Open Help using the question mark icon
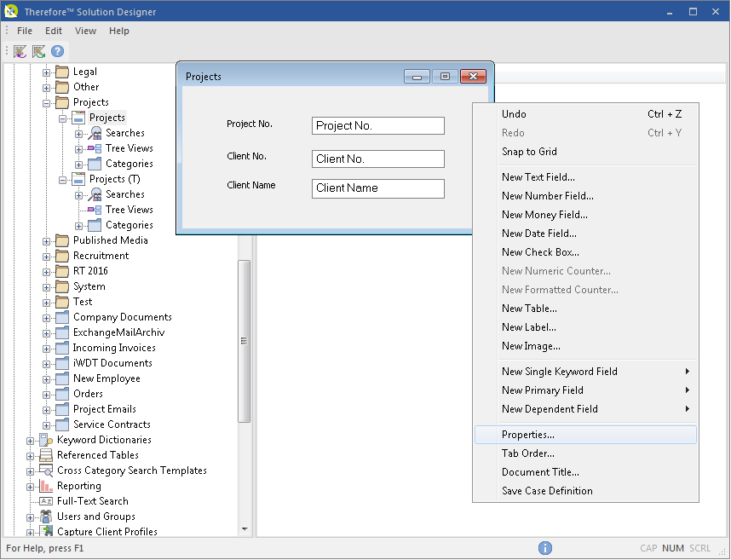The height and width of the screenshot is (560, 731). [x=57, y=51]
